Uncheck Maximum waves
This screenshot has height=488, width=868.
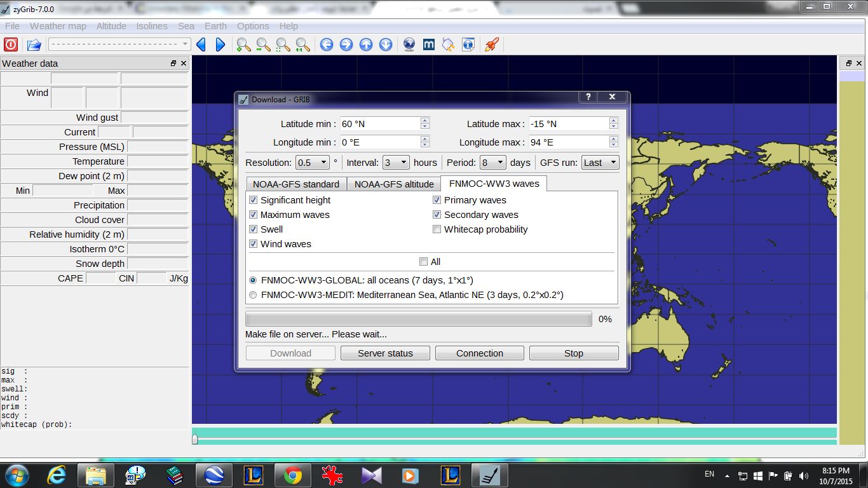click(254, 215)
